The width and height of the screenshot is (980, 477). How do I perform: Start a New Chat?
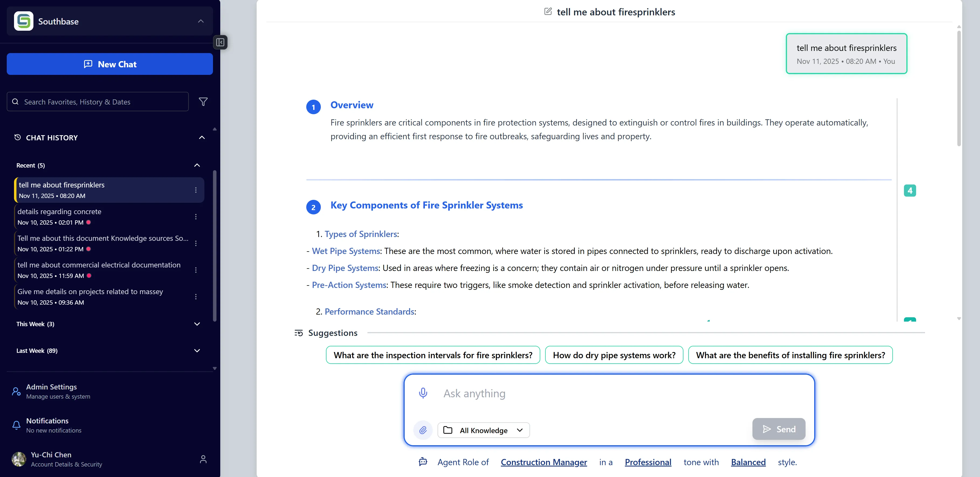109,64
